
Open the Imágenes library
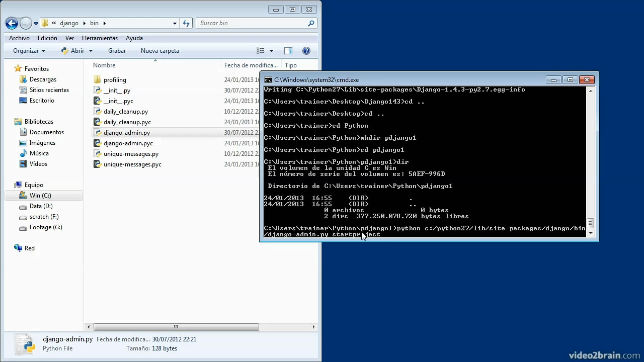click(x=42, y=143)
